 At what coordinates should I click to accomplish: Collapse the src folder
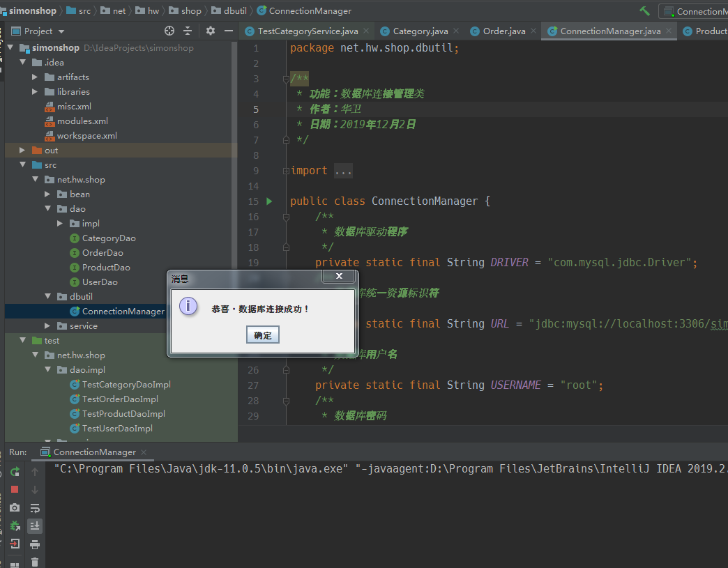coord(23,164)
